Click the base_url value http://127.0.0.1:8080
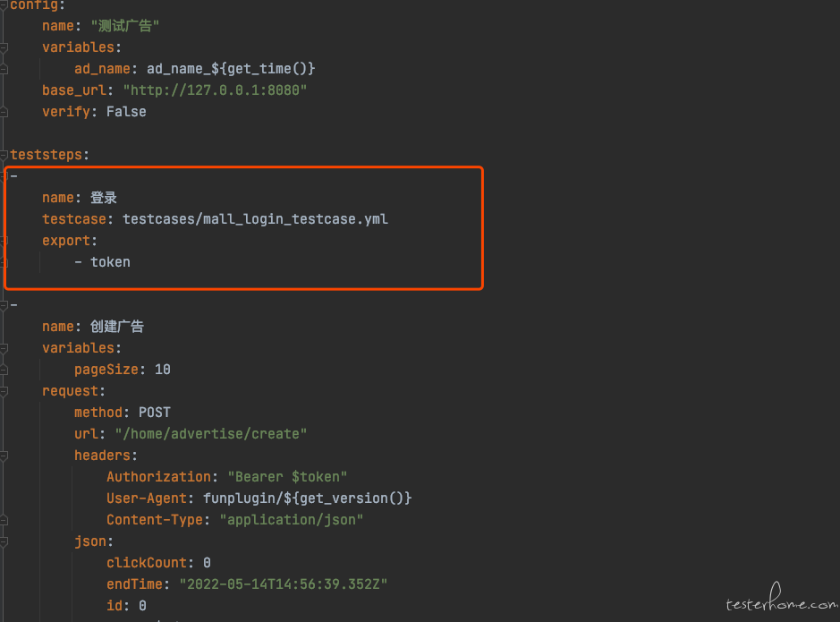This screenshot has width=840, height=622. tap(215, 90)
